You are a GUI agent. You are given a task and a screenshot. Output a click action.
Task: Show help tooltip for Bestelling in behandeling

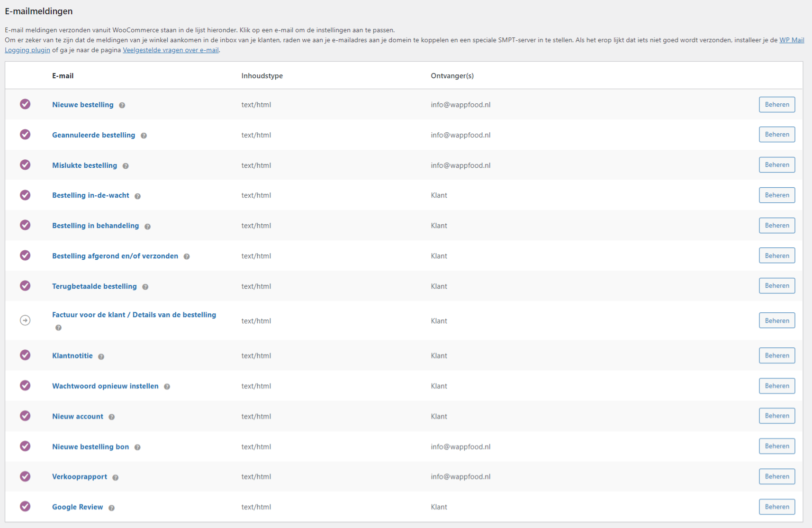click(x=147, y=227)
